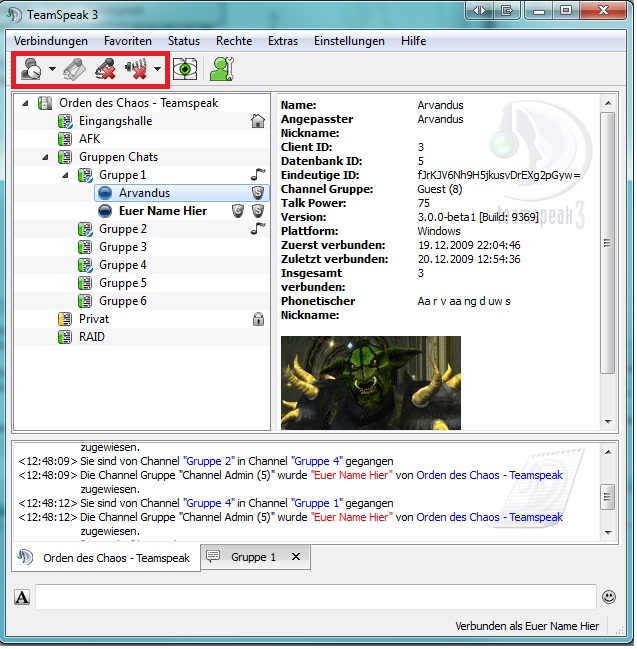Click the Eindeutige ID value text
637x649 pixels.
coord(499,175)
